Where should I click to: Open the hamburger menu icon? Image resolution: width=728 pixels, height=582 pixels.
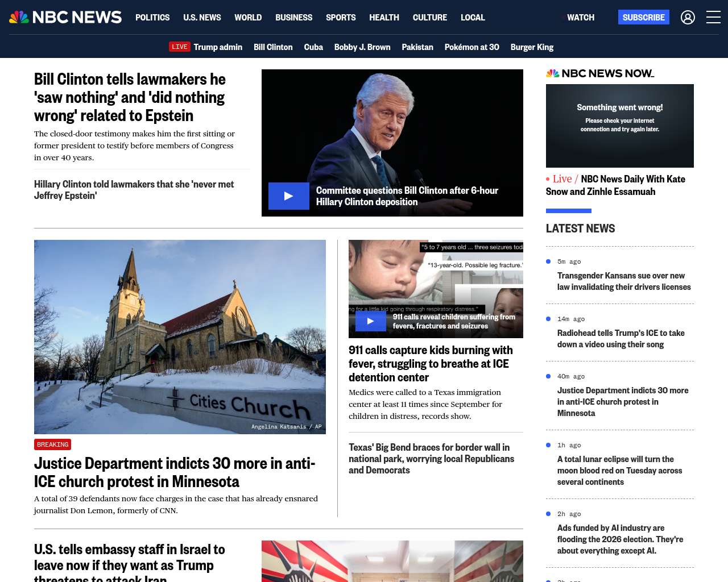[x=713, y=18]
